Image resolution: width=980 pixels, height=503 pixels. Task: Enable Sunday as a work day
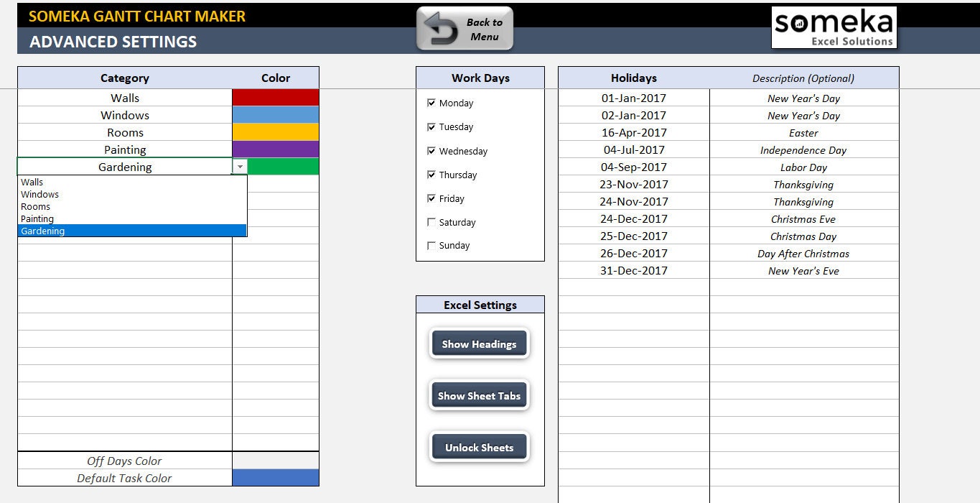click(x=431, y=245)
